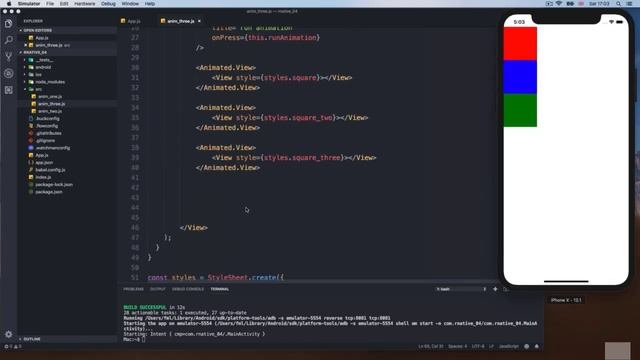Select the Terminal panel tab
The width and height of the screenshot is (640, 360).
point(220,289)
